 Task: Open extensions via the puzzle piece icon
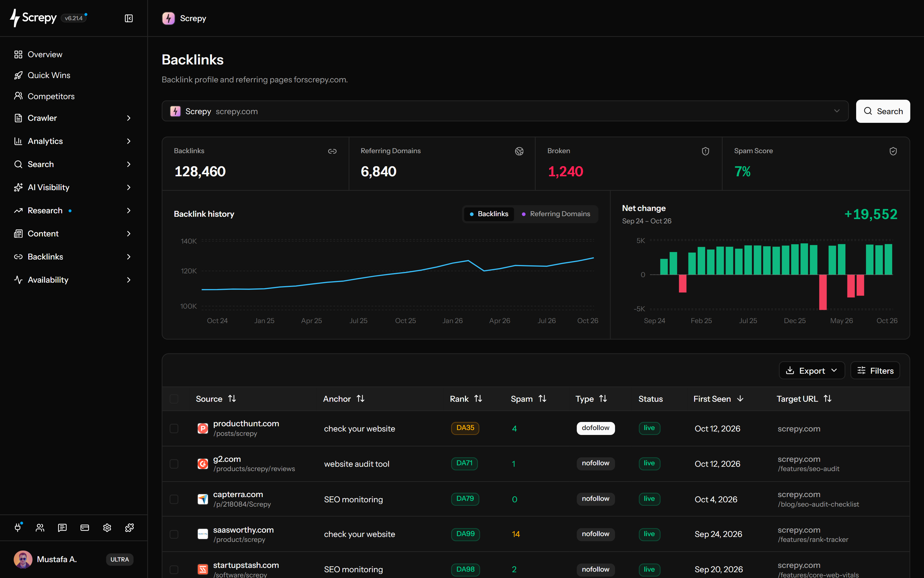[x=129, y=527]
